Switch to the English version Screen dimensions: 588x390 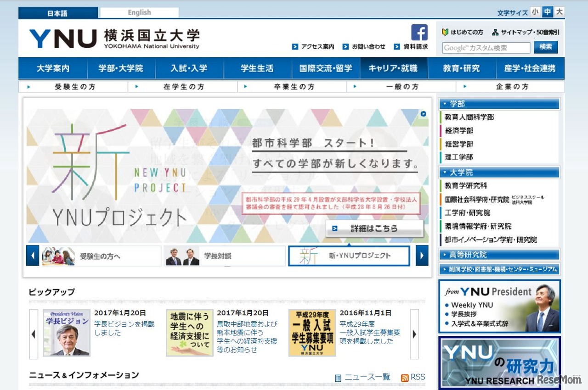pos(139,12)
